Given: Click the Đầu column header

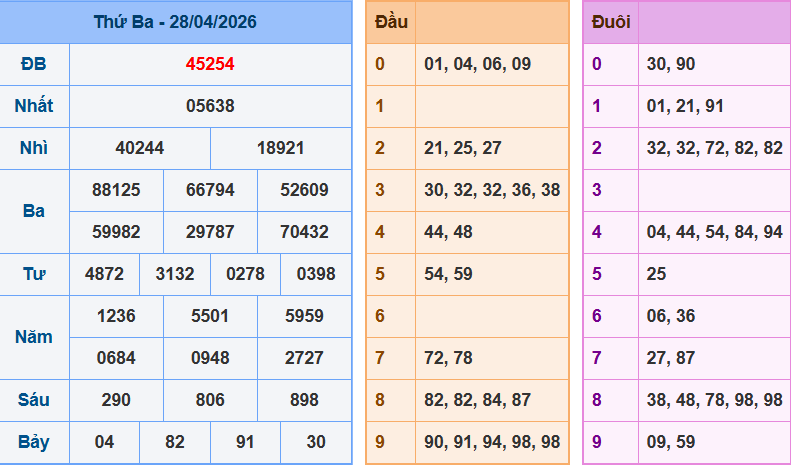Looking at the screenshot, I should [390, 22].
